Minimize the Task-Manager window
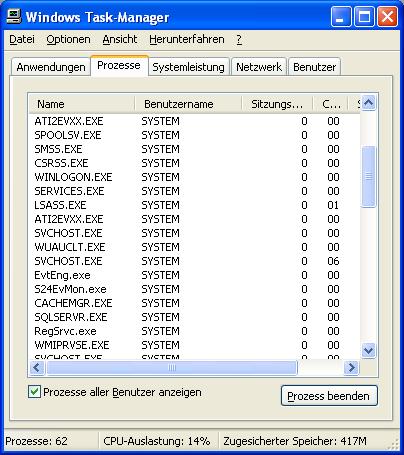Screen dimensions: 404x455 (341, 17)
